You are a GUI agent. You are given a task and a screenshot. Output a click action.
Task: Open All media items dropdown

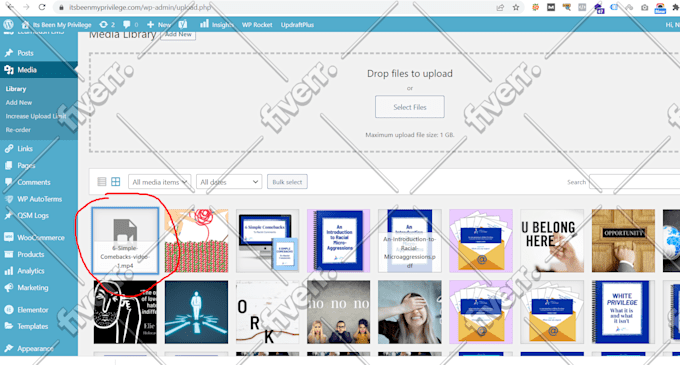(160, 182)
